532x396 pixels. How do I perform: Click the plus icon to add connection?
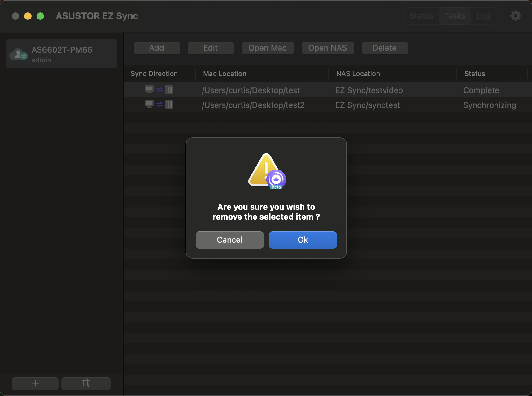(35, 383)
